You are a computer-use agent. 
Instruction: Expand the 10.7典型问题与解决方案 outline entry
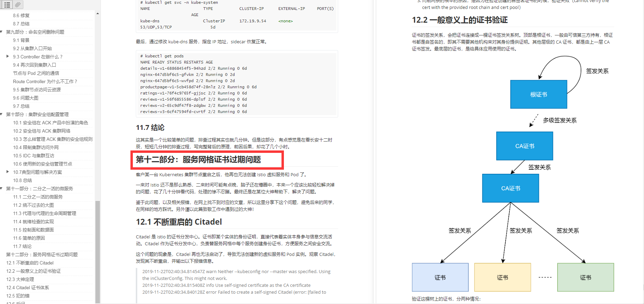click(8, 172)
